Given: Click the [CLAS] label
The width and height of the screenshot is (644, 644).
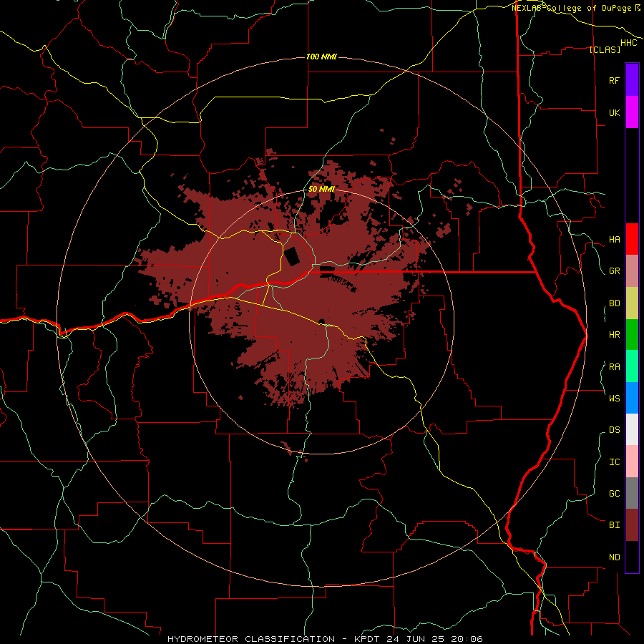Looking at the screenshot, I should (x=605, y=50).
